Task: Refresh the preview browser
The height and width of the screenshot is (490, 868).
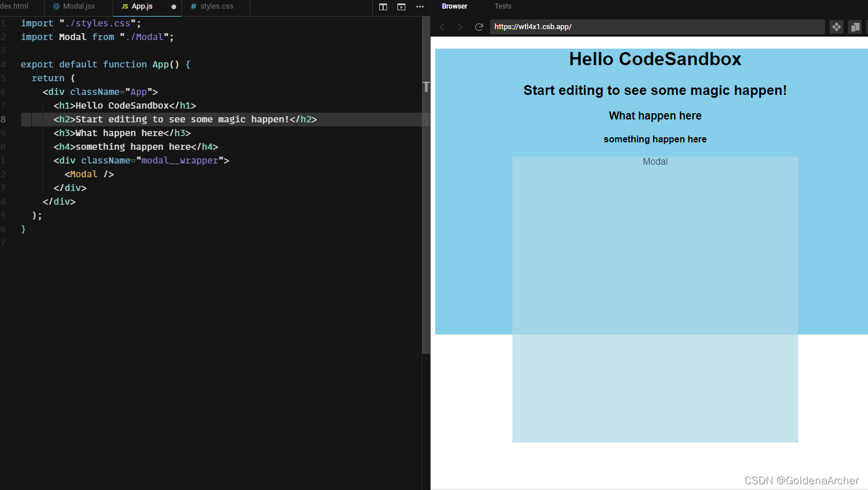Action: [479, 27]
